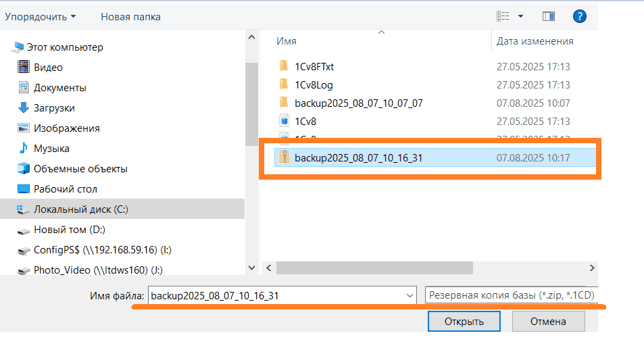This screenshot has width=644, height=352.
Task: Select the Downloads arrow icon in sidebar
Action: [24, 107]
